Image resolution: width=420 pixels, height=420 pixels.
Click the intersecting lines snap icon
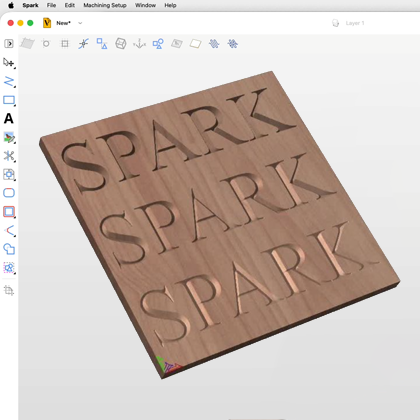[x=84, y=44]
